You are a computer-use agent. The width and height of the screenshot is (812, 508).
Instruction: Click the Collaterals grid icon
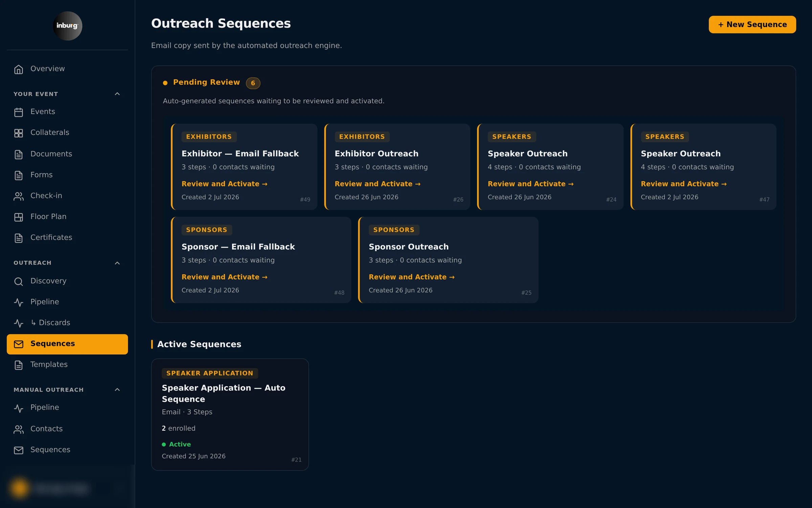(19, 133)
